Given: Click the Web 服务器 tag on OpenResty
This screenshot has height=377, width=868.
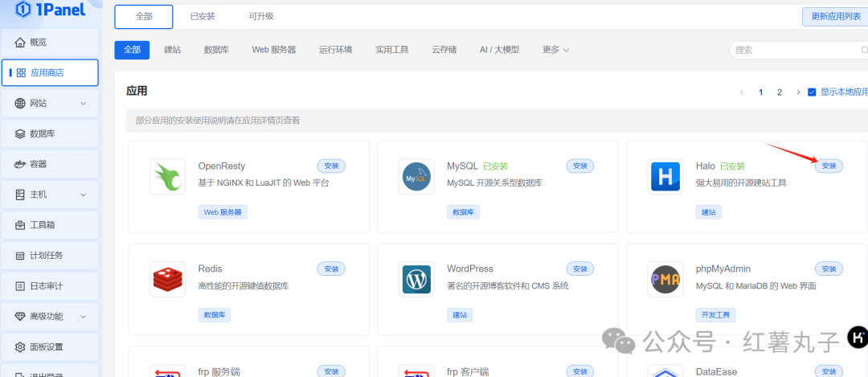Looking at the screenshot, I should [x=223, y=212].
